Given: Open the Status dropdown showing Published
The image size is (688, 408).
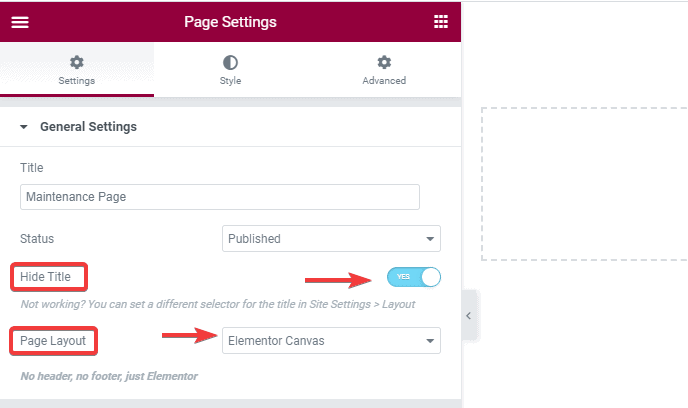Looking at the screenshot, I should point(331,239).
